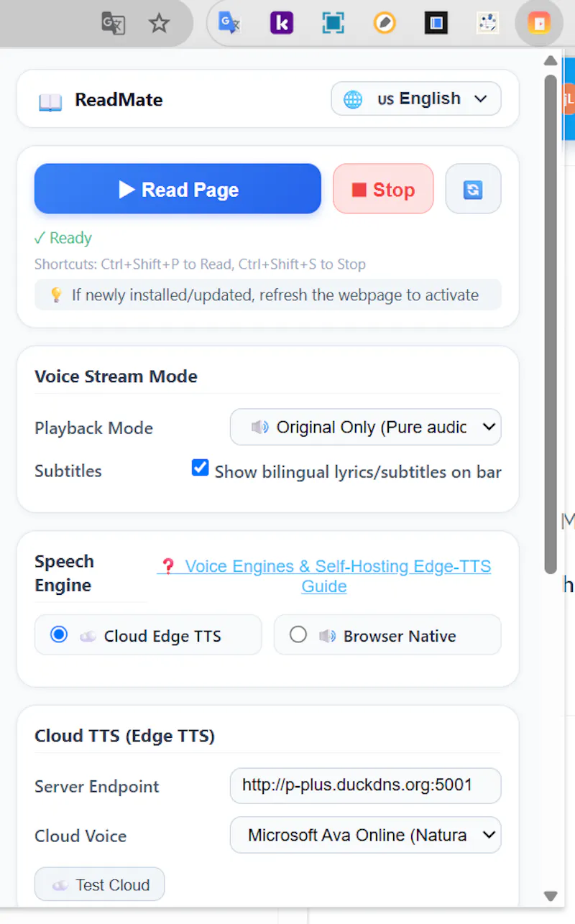The width and height of the screenshot is (575, 924).
Task: Click the popup scrollbar down arrow
Action: point(551,895)
